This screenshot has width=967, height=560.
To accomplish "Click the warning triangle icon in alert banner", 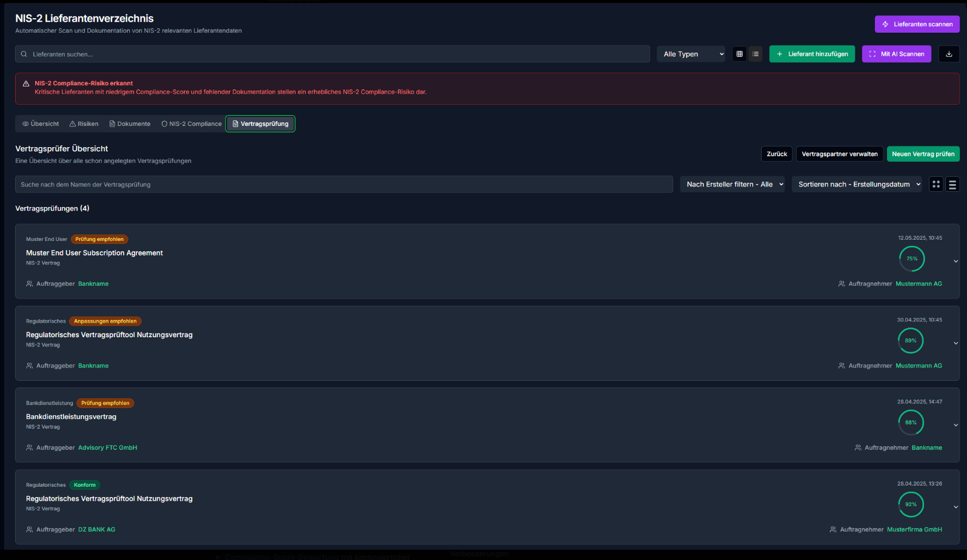I will (26, 84).
